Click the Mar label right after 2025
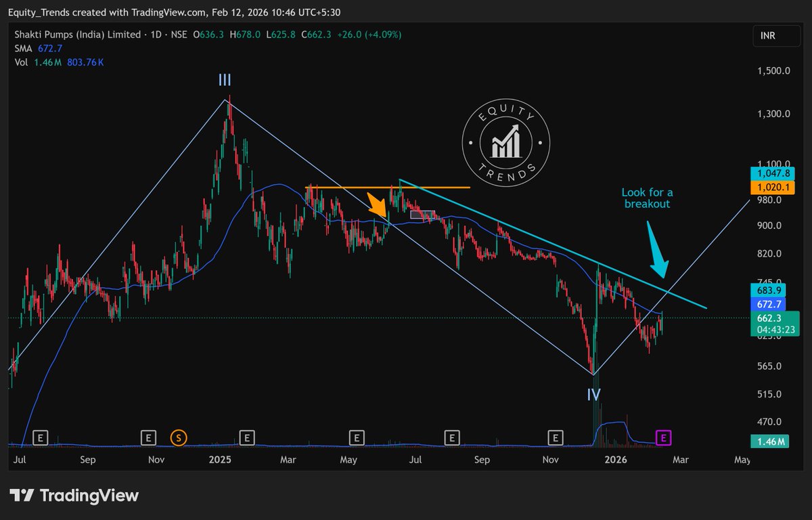This screenshot has height=520, width=812. pyautogui.click(x=289, y=460)
